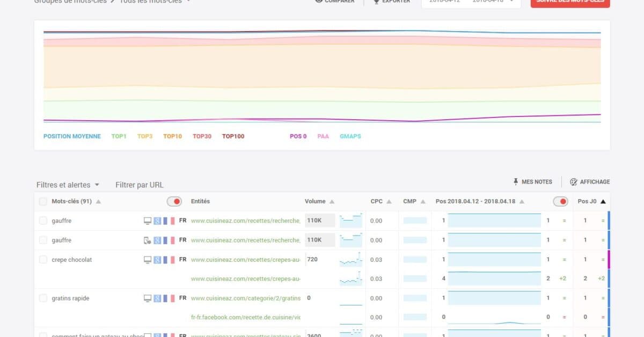Open the fr-fr.facebook.com recette de cuisine URL
Screen dimensions: 644x337
tap(246, 317)
